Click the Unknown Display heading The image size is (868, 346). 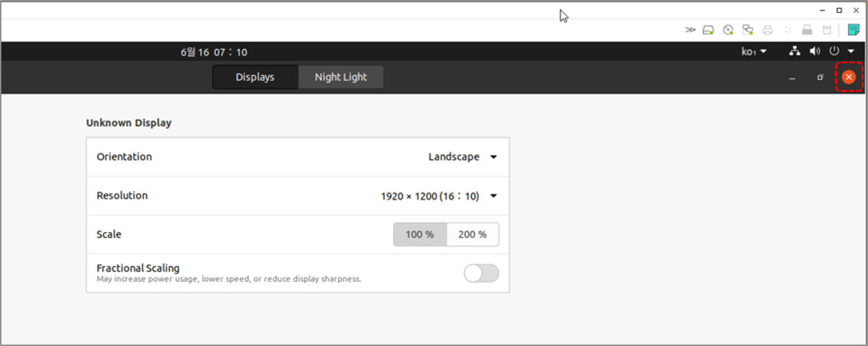click(129, 123)
